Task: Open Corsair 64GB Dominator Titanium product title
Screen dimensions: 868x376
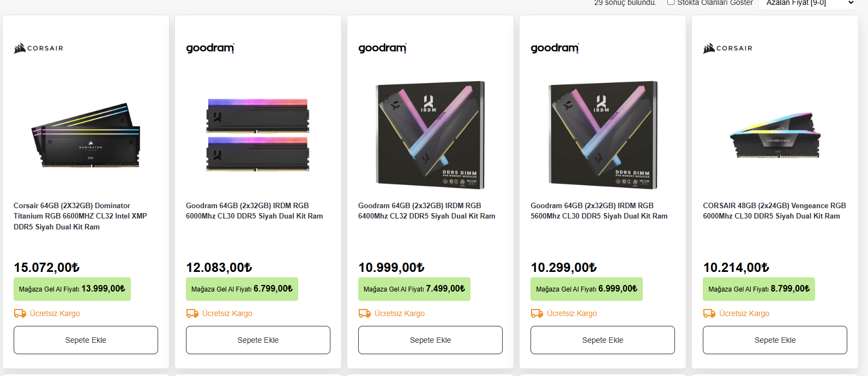Action: (x=80, y=216)
